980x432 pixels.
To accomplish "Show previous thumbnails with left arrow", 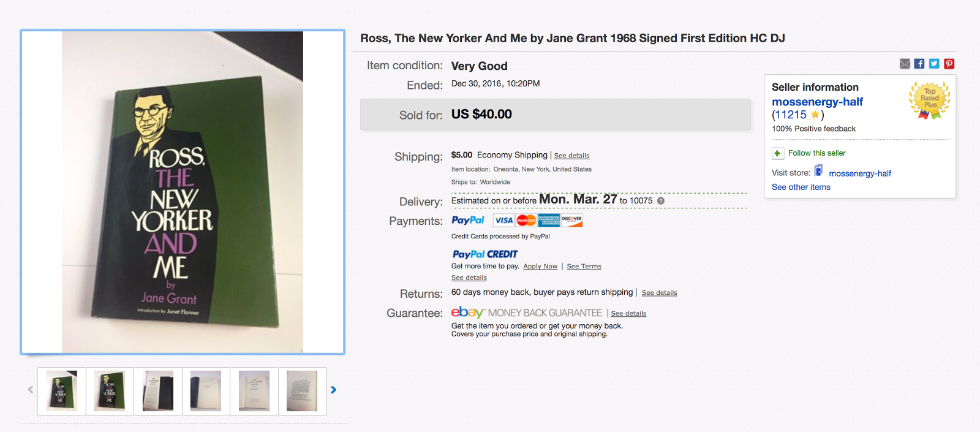I will point(31,390).
